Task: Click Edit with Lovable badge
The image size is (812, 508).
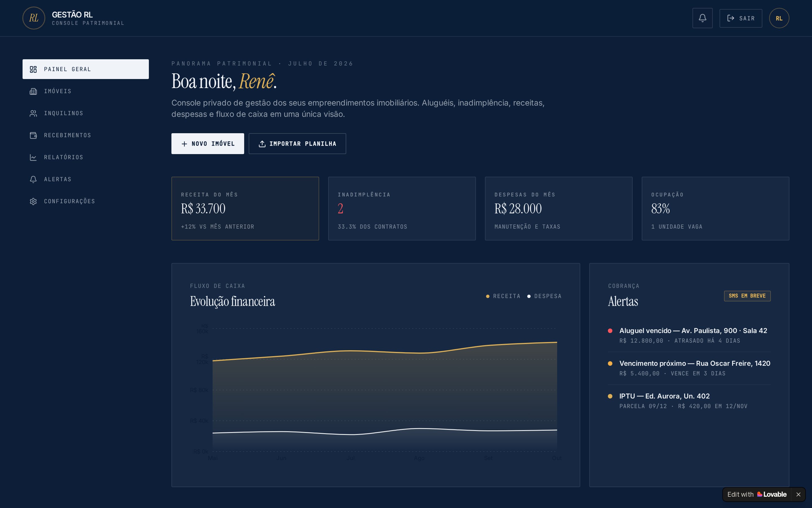Action: (757, 494)
